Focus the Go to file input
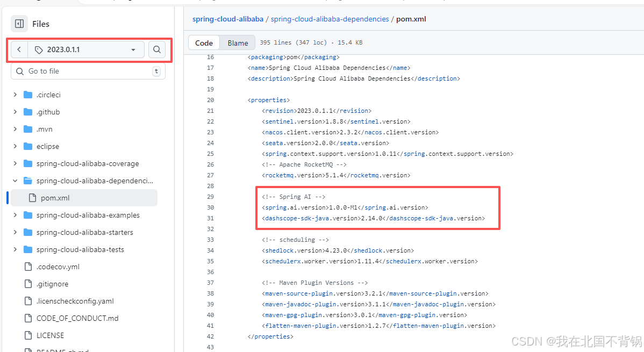 [x=88, y=71]
